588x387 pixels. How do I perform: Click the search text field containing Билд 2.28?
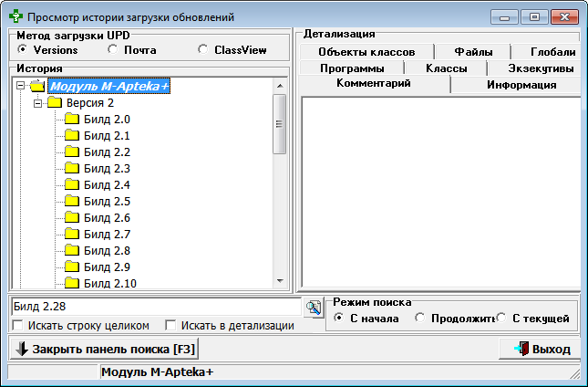click(155, 307)
